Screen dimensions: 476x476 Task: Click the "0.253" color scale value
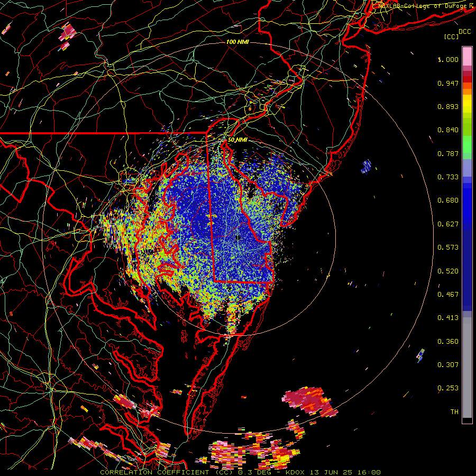click(448, 388)
